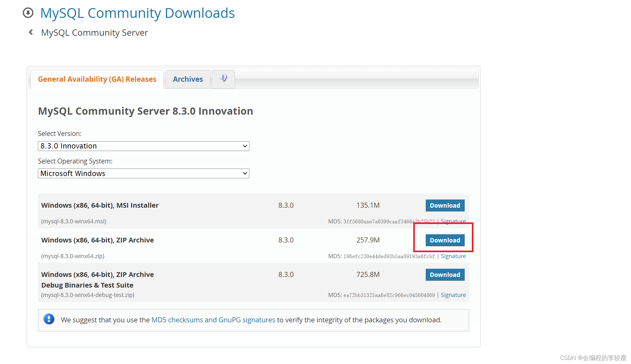Open the Select Version dropdown
The width and height of the screenshot is (631, 364).
(143, 146)
